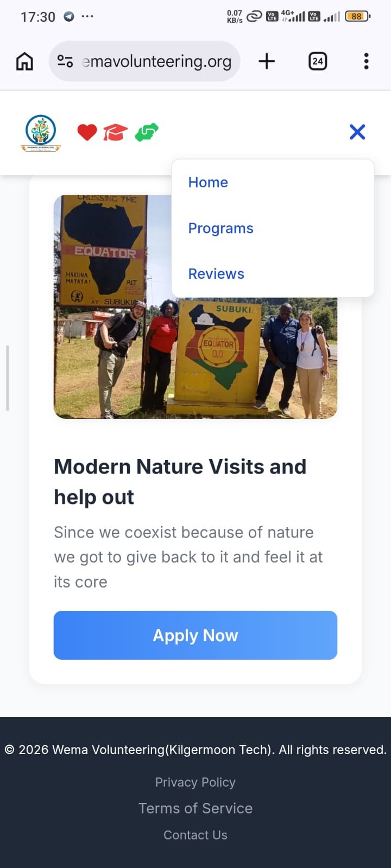Open the browser three-dot overflow menu
Screen dimensions: 391x868
(x=367, y=61)
